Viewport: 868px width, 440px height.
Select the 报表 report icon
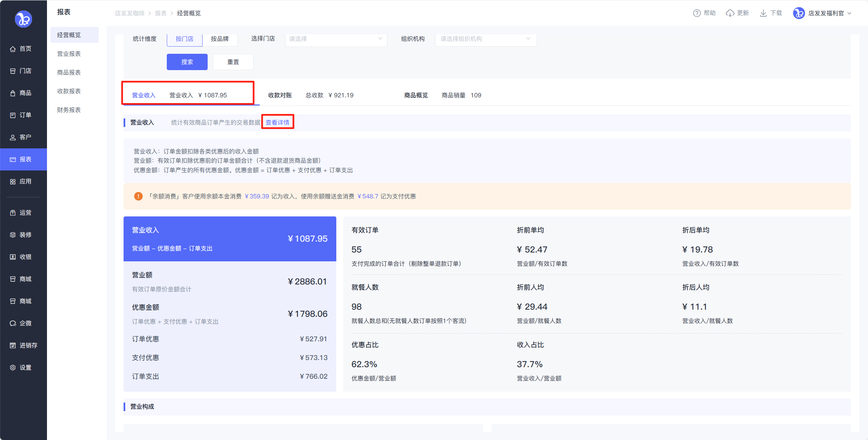click(13, 160)
